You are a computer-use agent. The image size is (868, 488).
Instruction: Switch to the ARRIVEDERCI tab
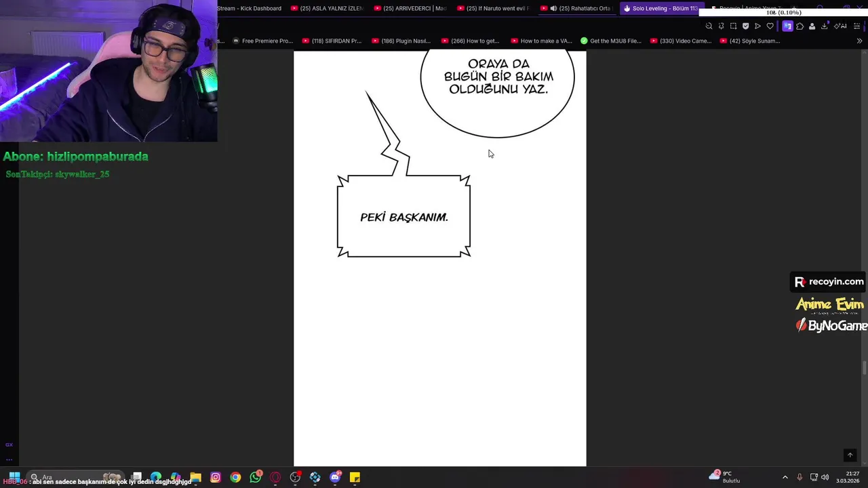[411, 8]
